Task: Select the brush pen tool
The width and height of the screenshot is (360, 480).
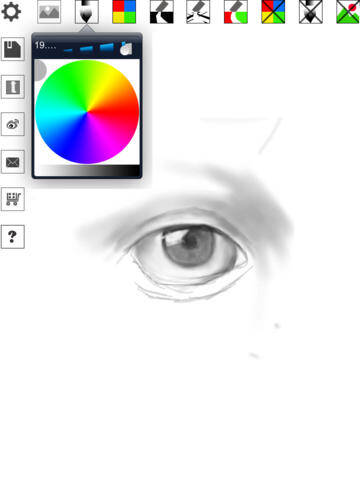Action: [x=87, y=12]
